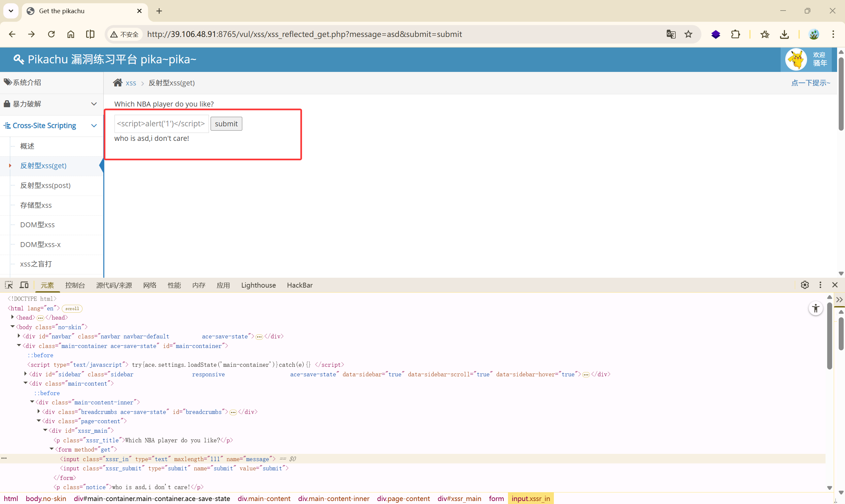Expand the head element node
845x504 pixels.
pos(13,317)
